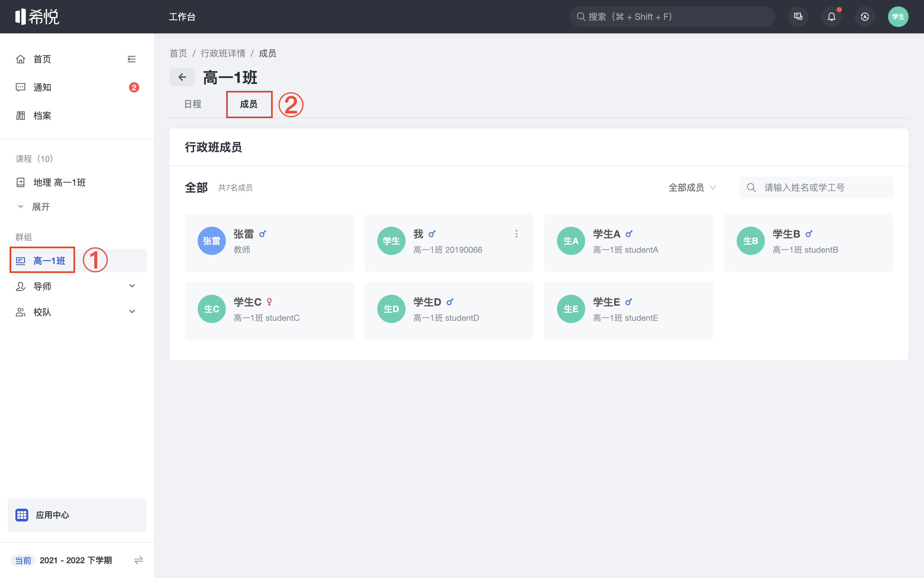The width and height of the screenshot is (924, 578).
Task: Click the 张雷 avatar circle
Action: (211, 241)
